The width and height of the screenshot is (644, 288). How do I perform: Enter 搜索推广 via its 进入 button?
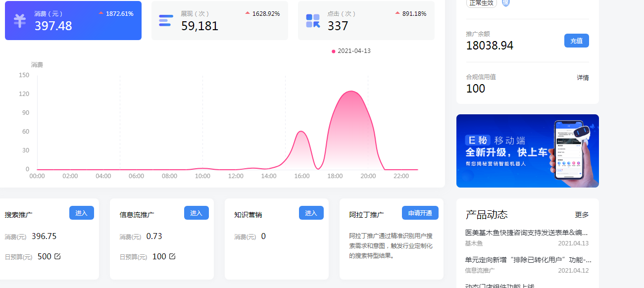coord(82,213)
